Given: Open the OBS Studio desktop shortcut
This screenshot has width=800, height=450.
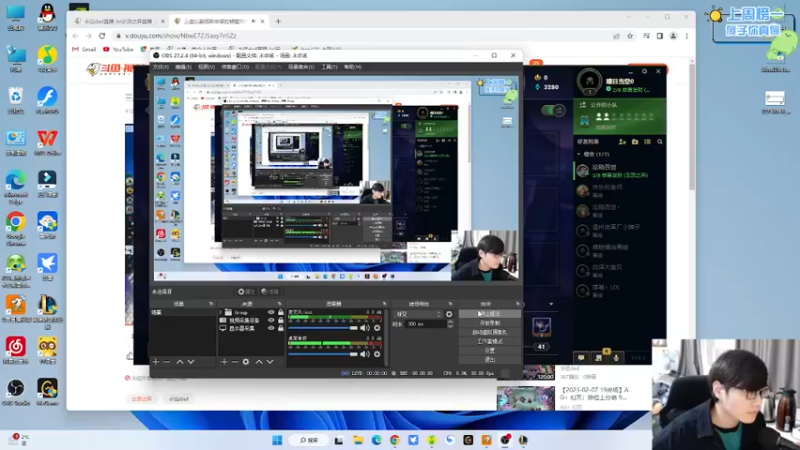Looking at the screenshot, I should click(x=16, y=392).
